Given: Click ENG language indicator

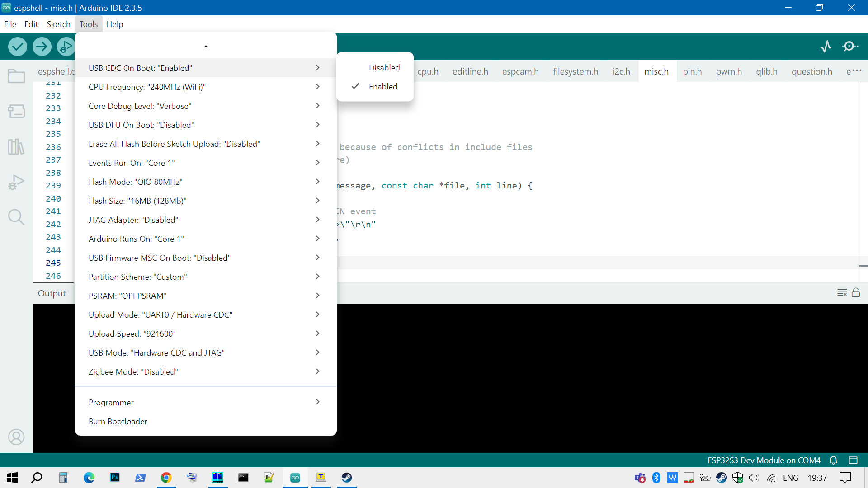Looking at the screenshot, I should [x=790, y=478].
